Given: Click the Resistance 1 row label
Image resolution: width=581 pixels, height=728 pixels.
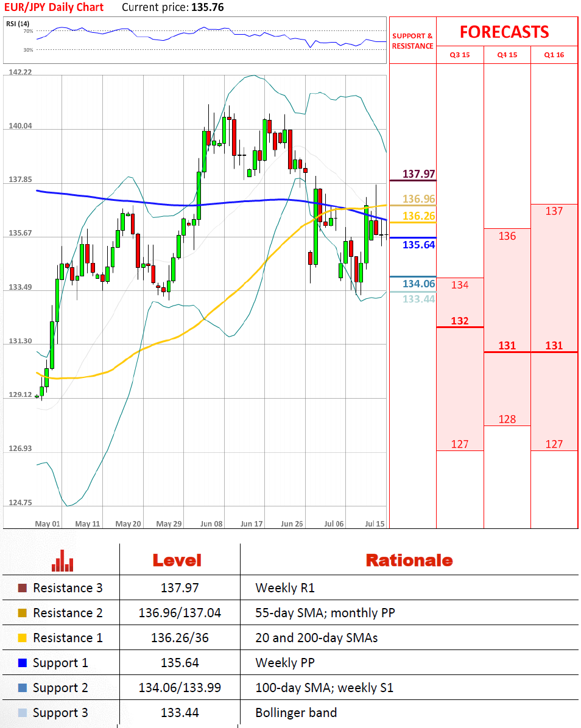Looking at the screenshot, I should click(68, 638).
